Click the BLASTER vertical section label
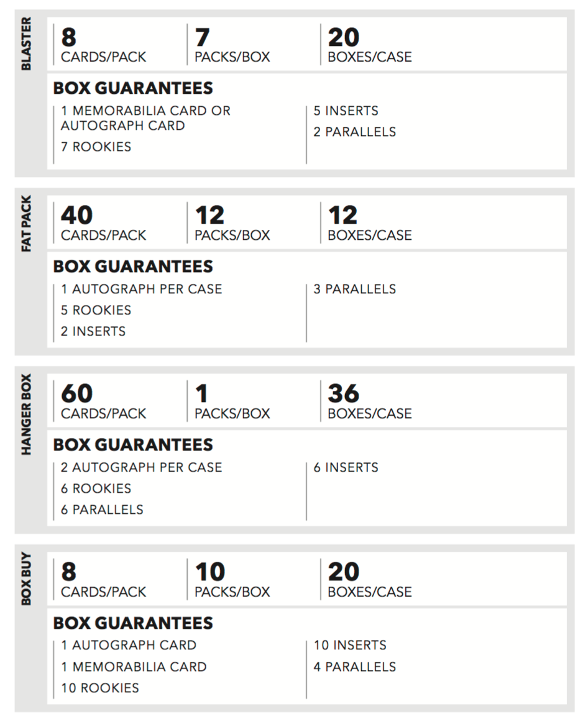The image size is (588, 727). 26,45
